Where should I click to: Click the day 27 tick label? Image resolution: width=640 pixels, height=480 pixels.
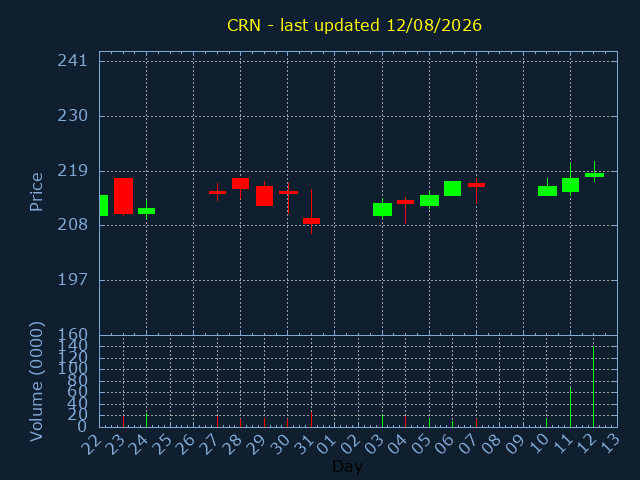[211, 444]
